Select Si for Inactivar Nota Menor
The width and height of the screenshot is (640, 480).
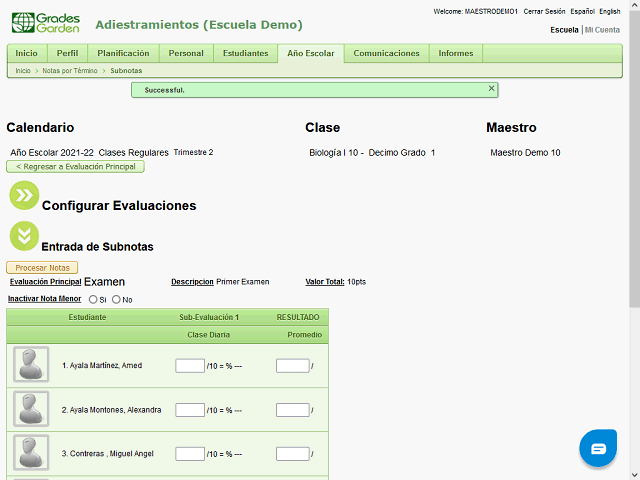[94, 299]
